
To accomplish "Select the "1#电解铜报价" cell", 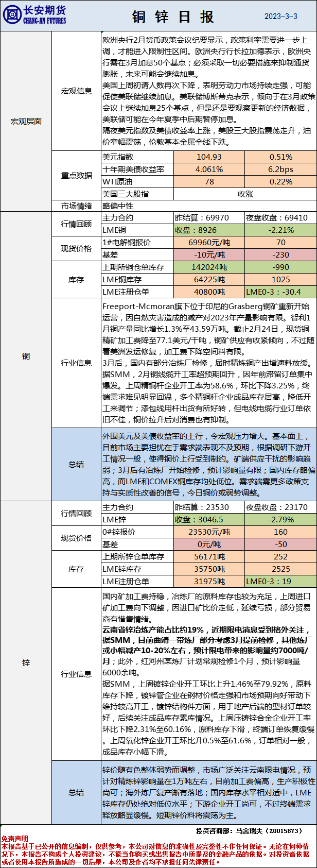I will coord(138,243).
